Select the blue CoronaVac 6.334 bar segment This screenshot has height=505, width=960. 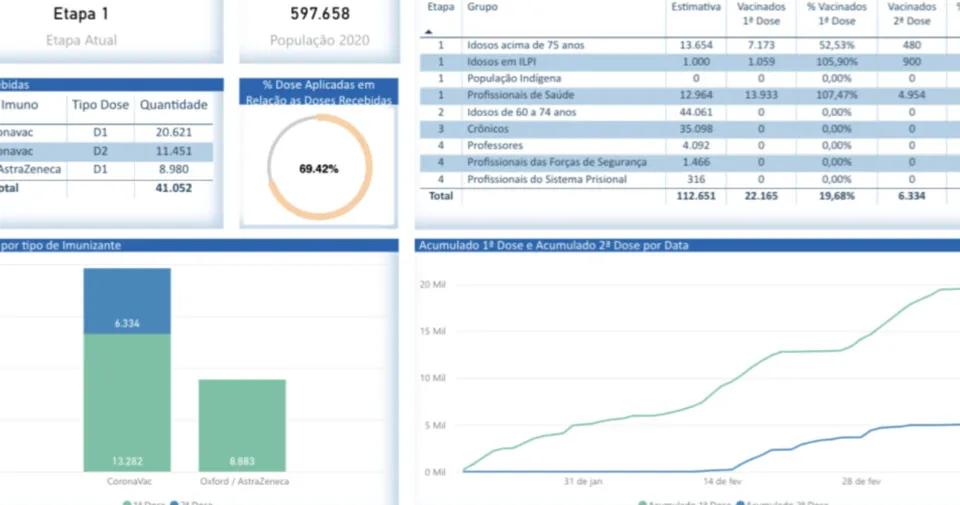coord(127,301)
